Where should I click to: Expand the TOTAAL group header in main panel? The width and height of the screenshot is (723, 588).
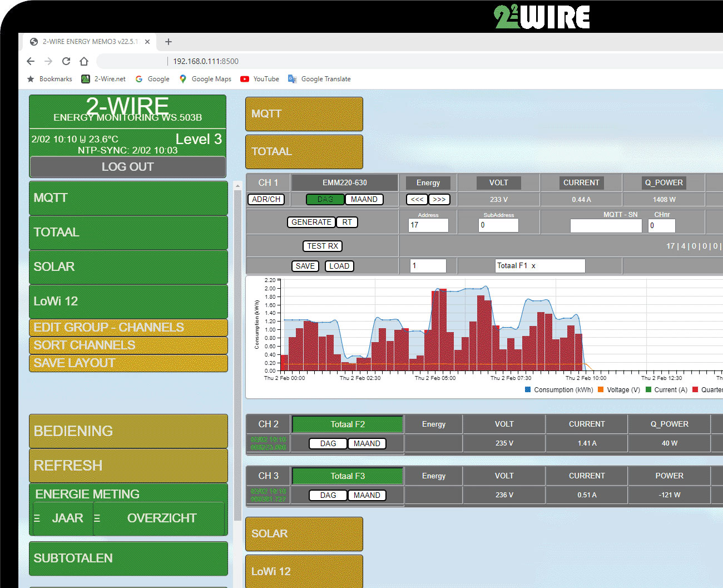[304, 152]
